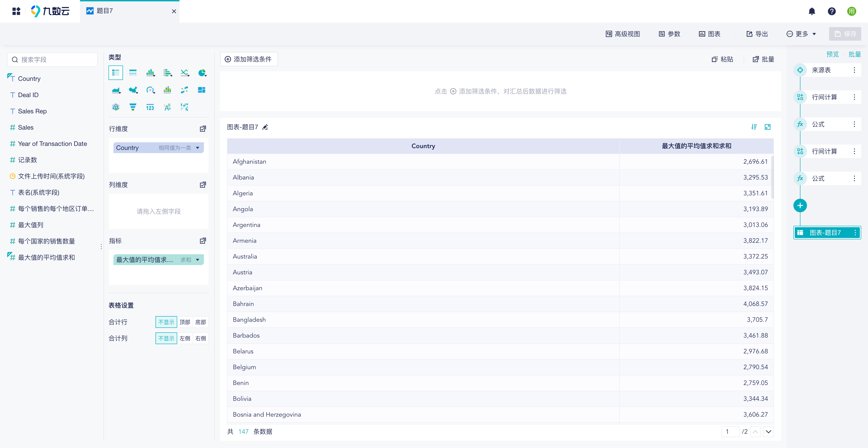Open the apps grid icon at top left
The width and height of the screenshot is (868, 448).
click(x=16, y=12)
